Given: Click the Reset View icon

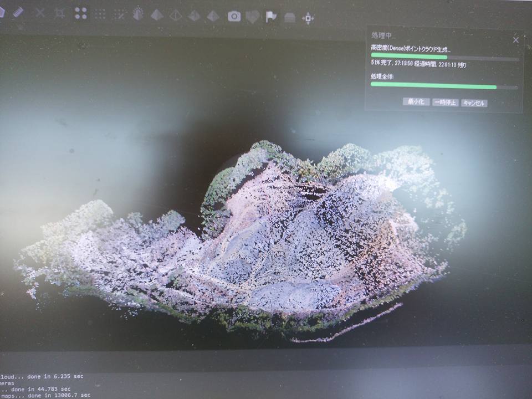Looking at the screenshot, I should point(308,18).
